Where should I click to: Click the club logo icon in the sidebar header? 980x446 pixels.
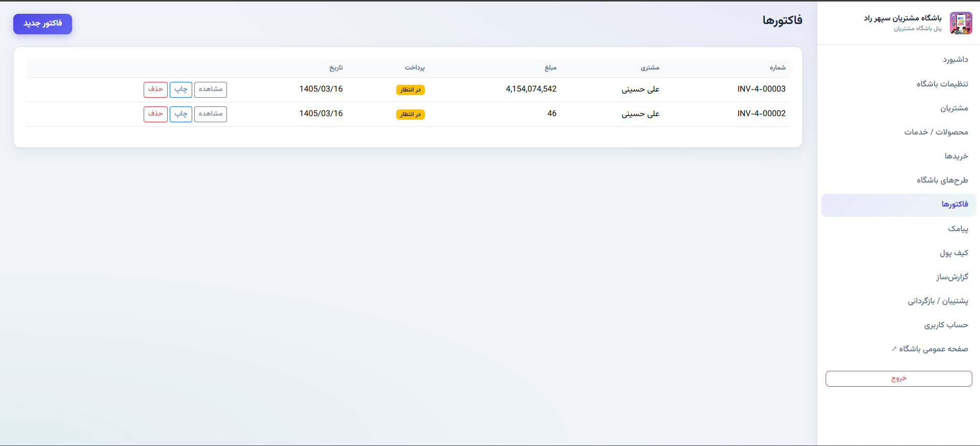click(x=961, y=23)
